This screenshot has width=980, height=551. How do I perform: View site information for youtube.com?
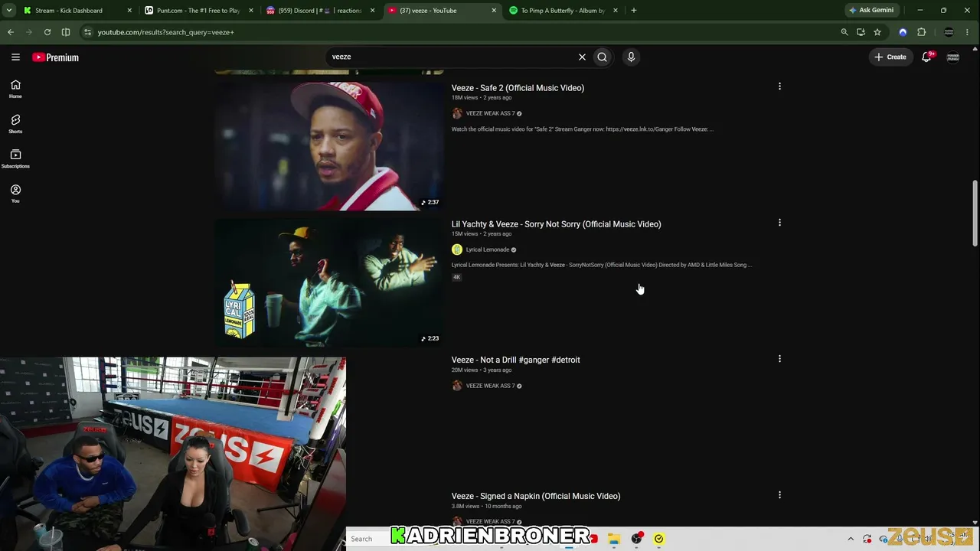tap(87, 32)
